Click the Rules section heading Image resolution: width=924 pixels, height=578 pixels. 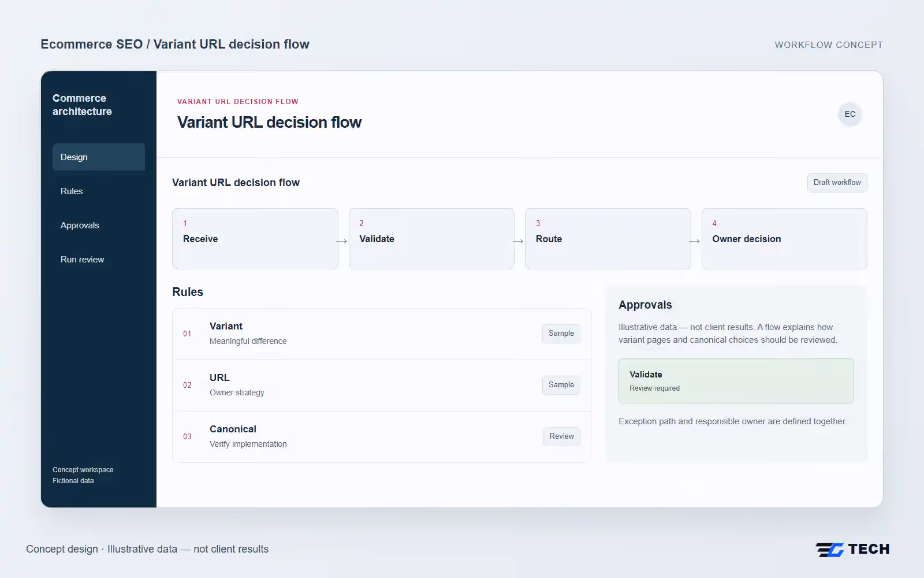188,292
